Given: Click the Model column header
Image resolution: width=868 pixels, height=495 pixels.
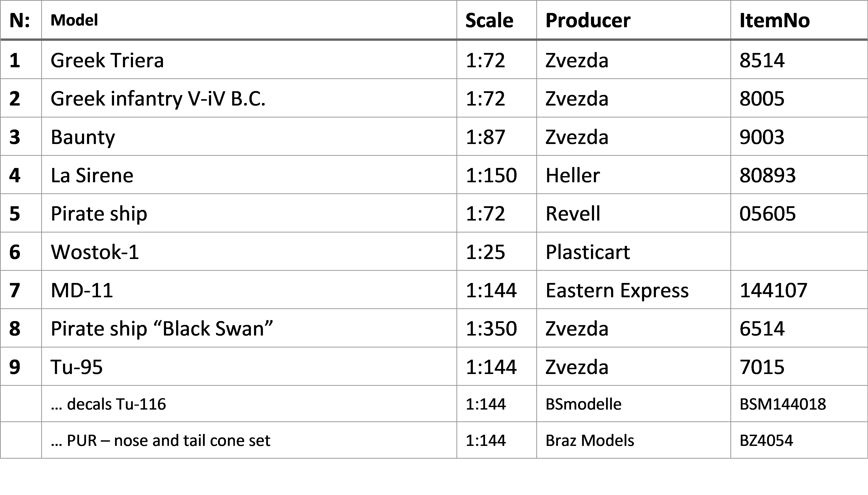Looking at the screenshot, I should 74,20.
